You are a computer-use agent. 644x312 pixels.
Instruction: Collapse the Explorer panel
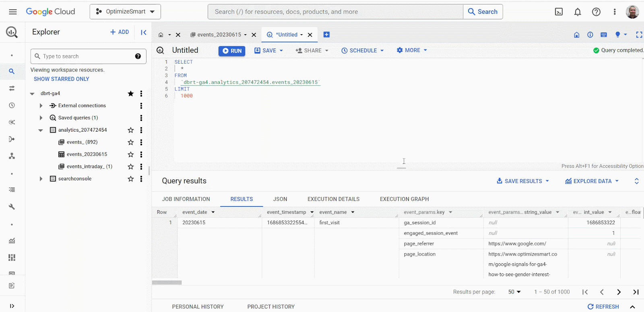tap(143, 32)
